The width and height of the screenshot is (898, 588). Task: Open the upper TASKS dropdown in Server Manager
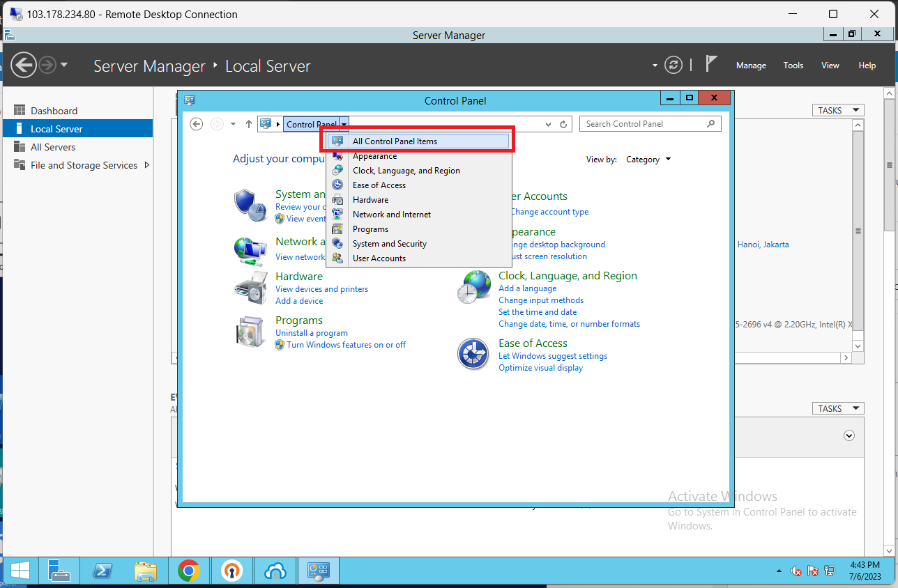(838, 110)
